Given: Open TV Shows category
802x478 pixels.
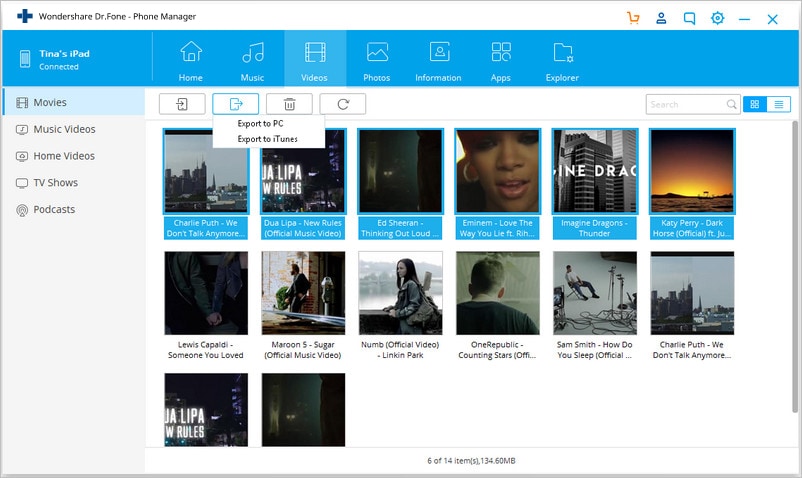Looking at the screenshot, I should (x=73, y=183).
